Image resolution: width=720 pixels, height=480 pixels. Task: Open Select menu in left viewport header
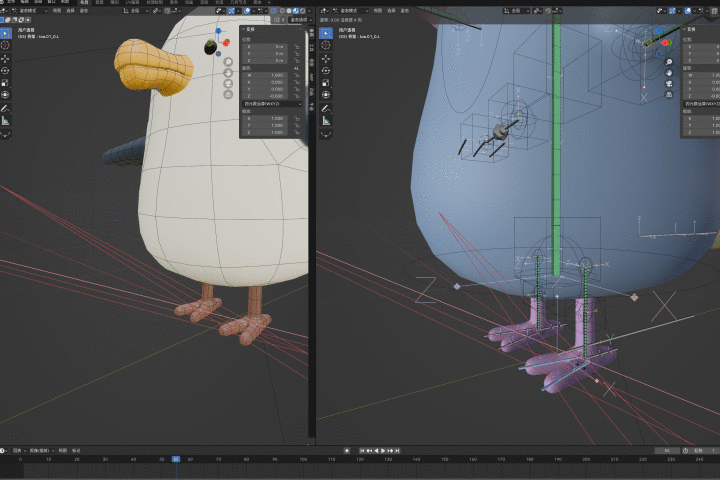(x=70, y=11)
